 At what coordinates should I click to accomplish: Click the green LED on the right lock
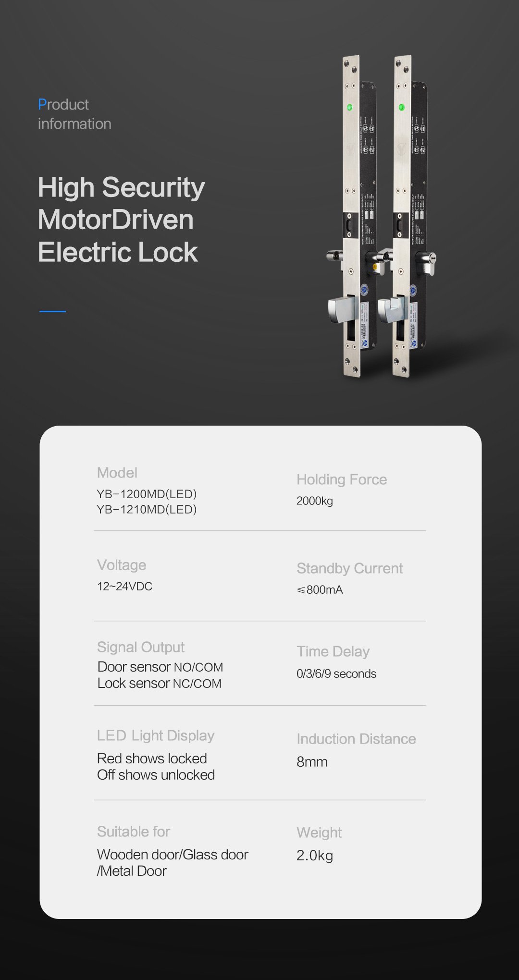tap(402, 107)
